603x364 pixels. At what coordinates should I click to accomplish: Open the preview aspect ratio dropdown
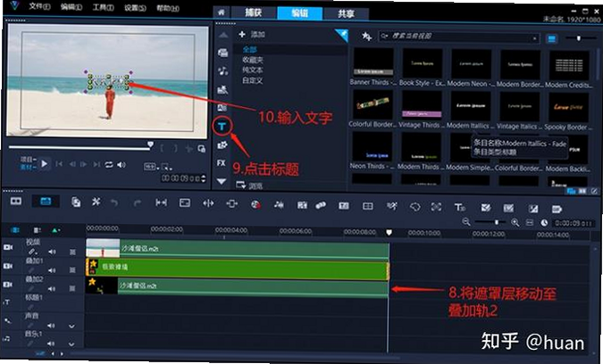tap(152, 167)
